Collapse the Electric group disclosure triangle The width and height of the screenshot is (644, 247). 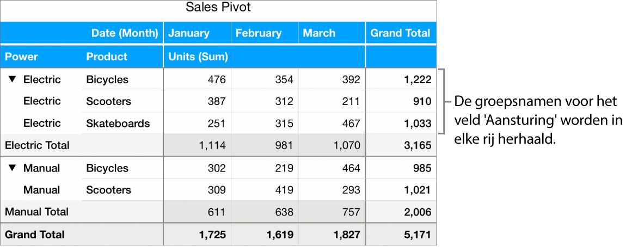point(13,79)
